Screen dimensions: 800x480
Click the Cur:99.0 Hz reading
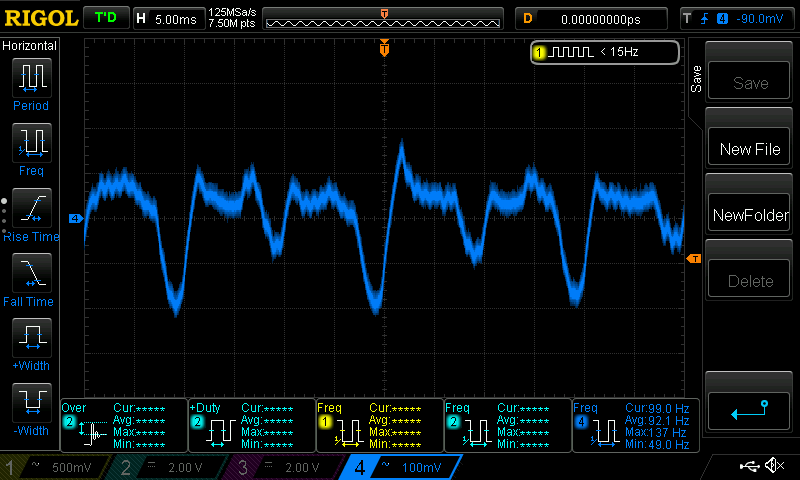(x=657, y=409)
